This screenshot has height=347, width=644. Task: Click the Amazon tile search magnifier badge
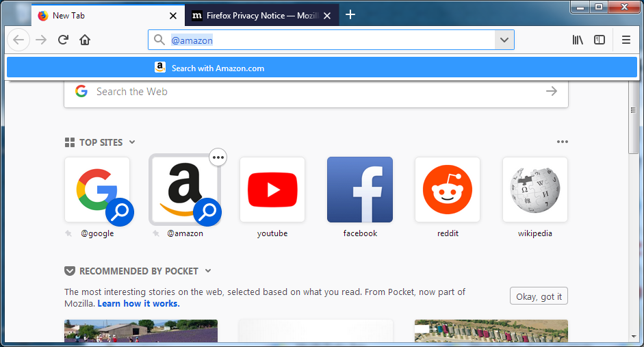tap(207, 212)
